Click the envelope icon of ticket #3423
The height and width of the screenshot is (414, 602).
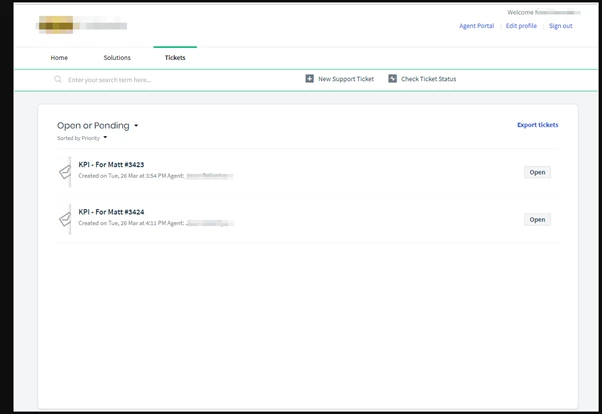(x=65, y=172)
